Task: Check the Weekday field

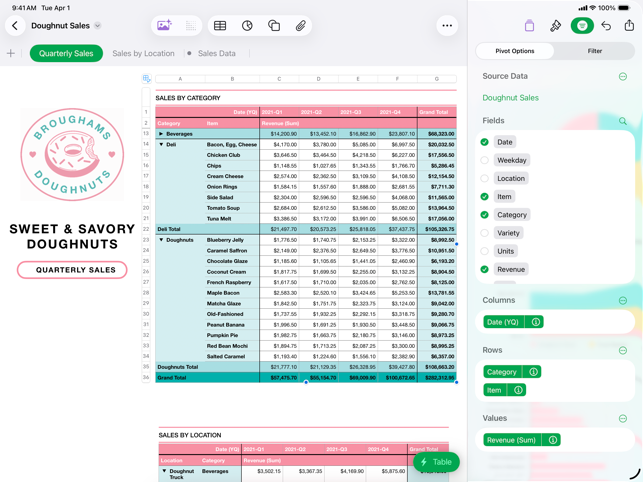Action: [484, 160]
